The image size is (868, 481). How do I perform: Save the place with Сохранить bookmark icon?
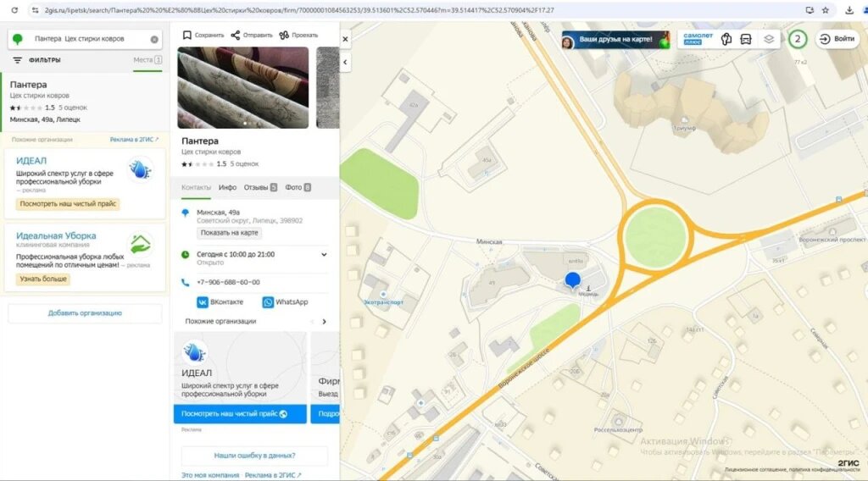coord(203,35)
